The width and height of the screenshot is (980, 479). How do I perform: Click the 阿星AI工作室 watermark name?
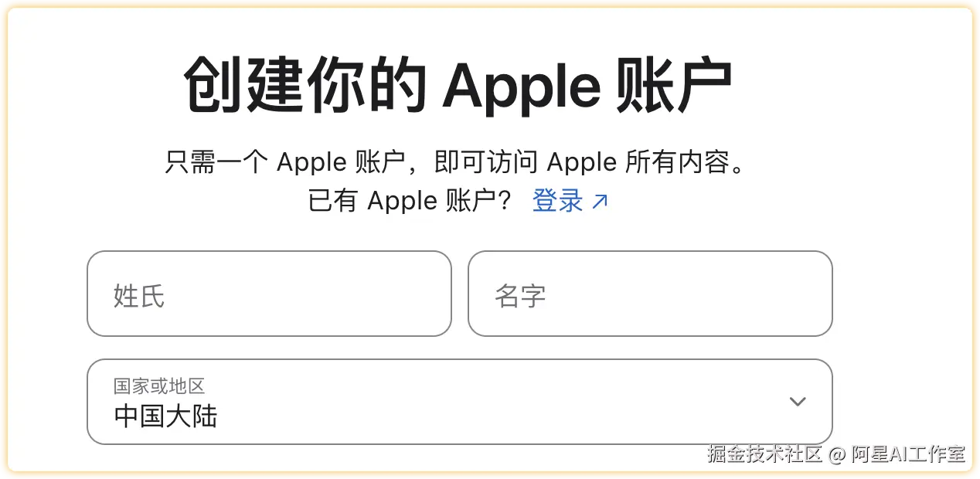(908, 454)
